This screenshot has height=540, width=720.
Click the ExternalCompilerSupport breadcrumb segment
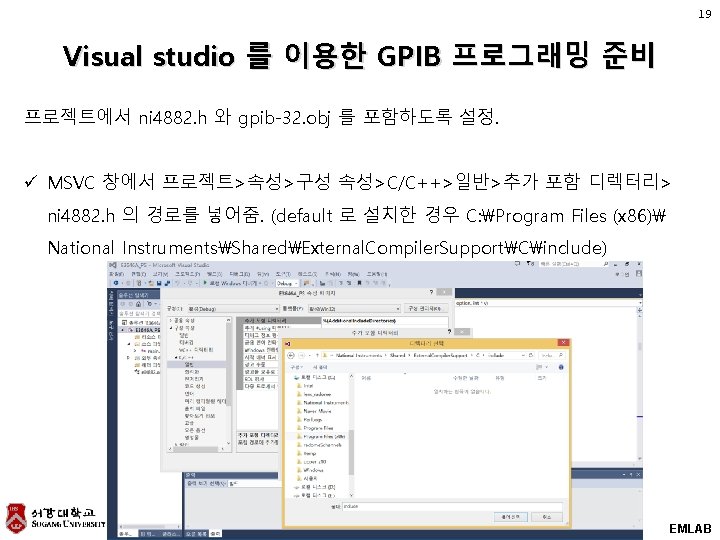point(440,355)
